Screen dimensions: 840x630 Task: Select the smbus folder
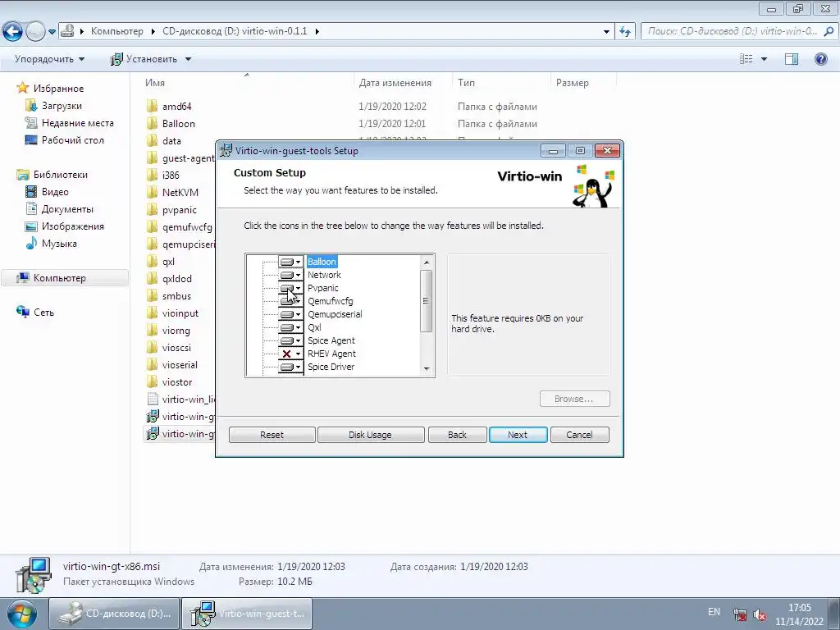pyautogui.click(x=176, y=295)
